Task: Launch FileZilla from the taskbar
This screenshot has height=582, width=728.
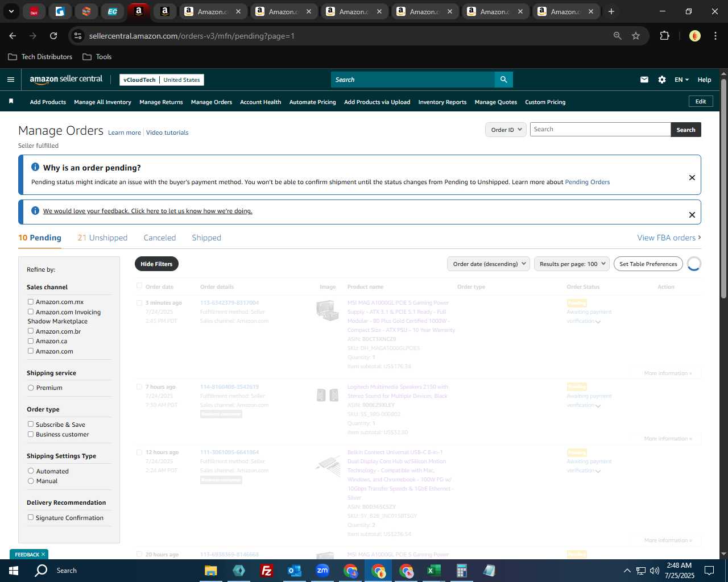Action: (267, 571)
